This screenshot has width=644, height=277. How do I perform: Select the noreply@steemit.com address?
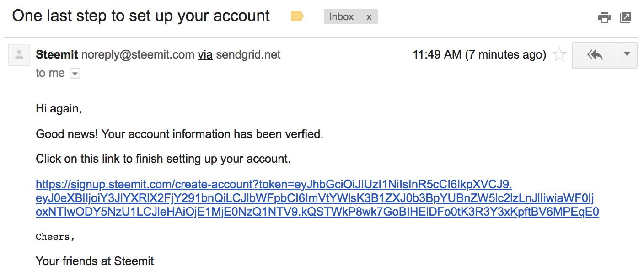point(138,55)
